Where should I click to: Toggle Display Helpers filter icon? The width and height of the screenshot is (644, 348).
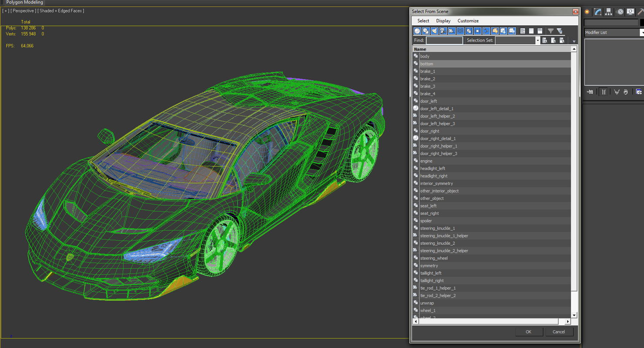tap(452, 31)
